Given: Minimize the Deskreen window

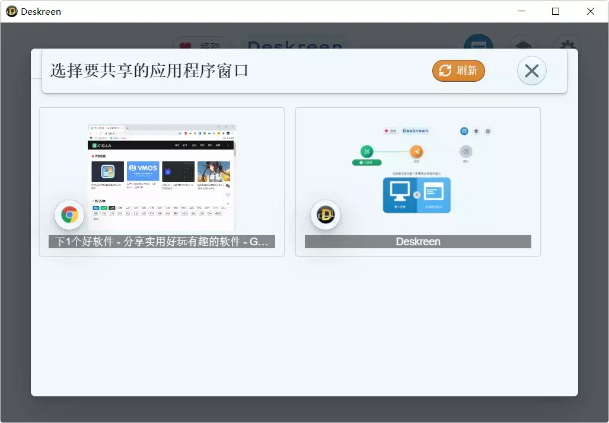Looking at the screenshot, I should tap(521, 11).
